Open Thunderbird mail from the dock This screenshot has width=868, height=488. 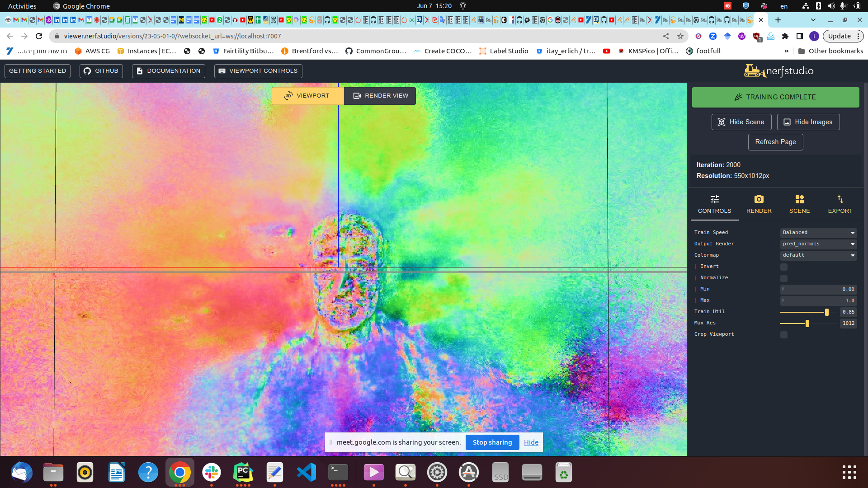click(22, 473)
